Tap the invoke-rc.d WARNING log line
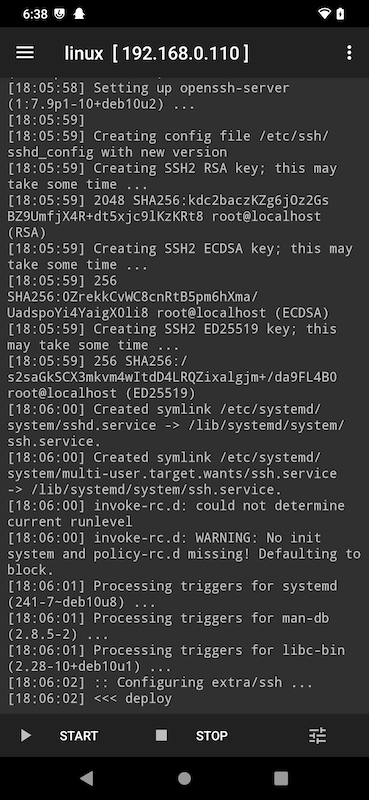This screenshot has width=369, height=800. [184, 554]
